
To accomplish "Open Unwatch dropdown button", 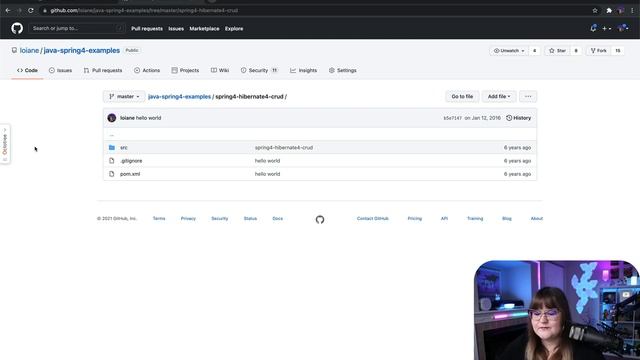I will (509, 51).
